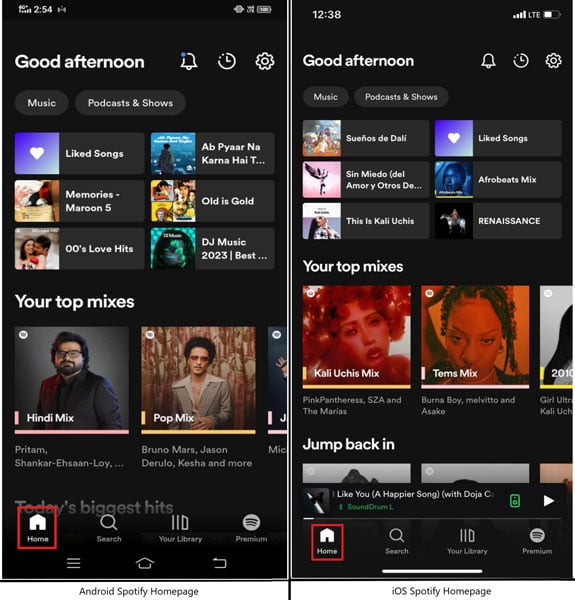Open second Jump back in thumbnail
This screenshot has width=575, height=600.
(x=475, y=473)
